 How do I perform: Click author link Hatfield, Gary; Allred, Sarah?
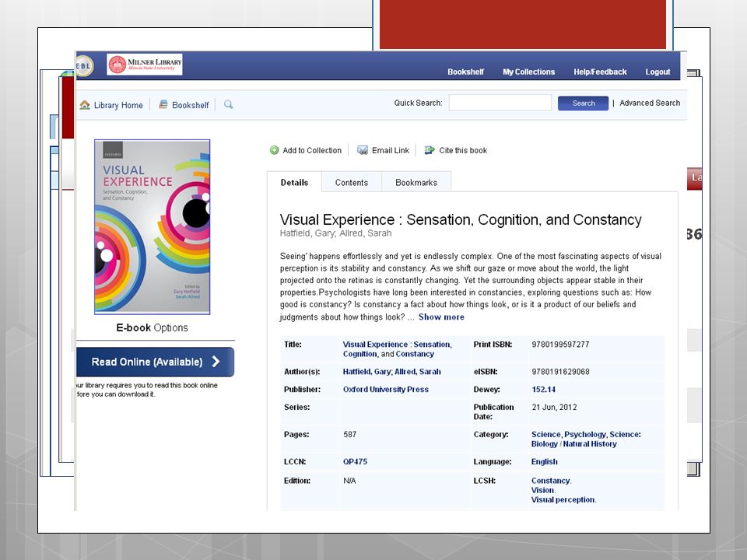click(391, 372)
